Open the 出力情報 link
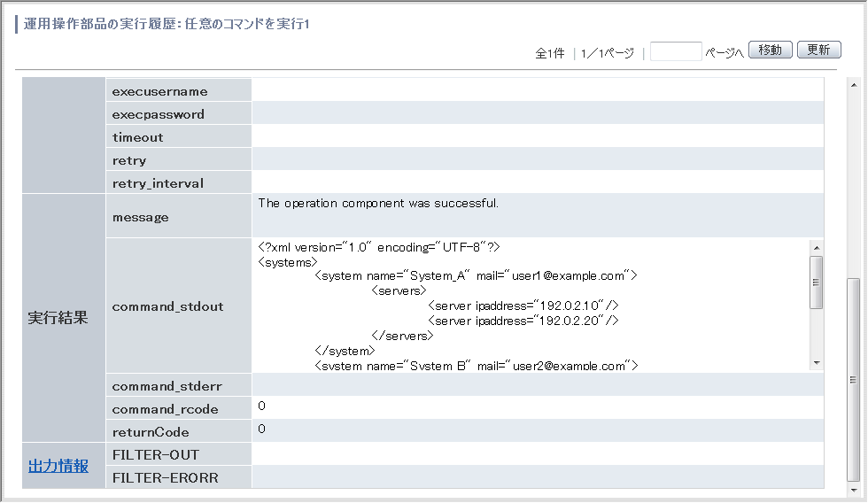Image resolution: width=868 pixels, height=503 pixels. click(58, 466)
